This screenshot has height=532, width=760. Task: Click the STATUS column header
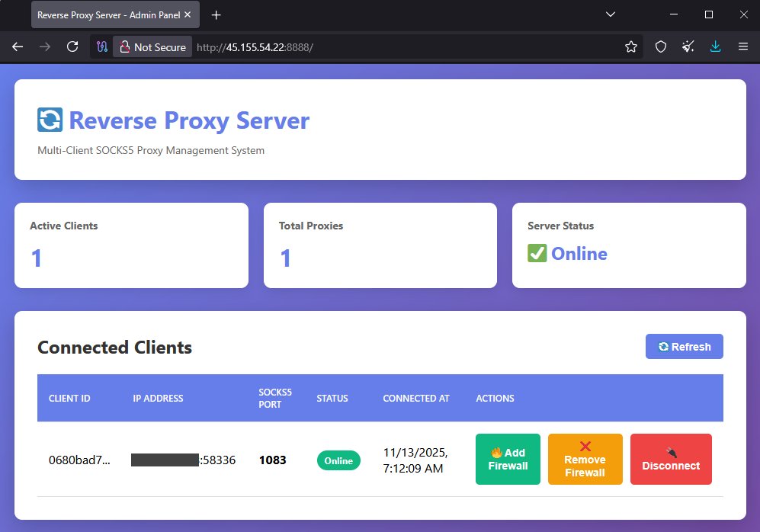click(x=332, y=399)
